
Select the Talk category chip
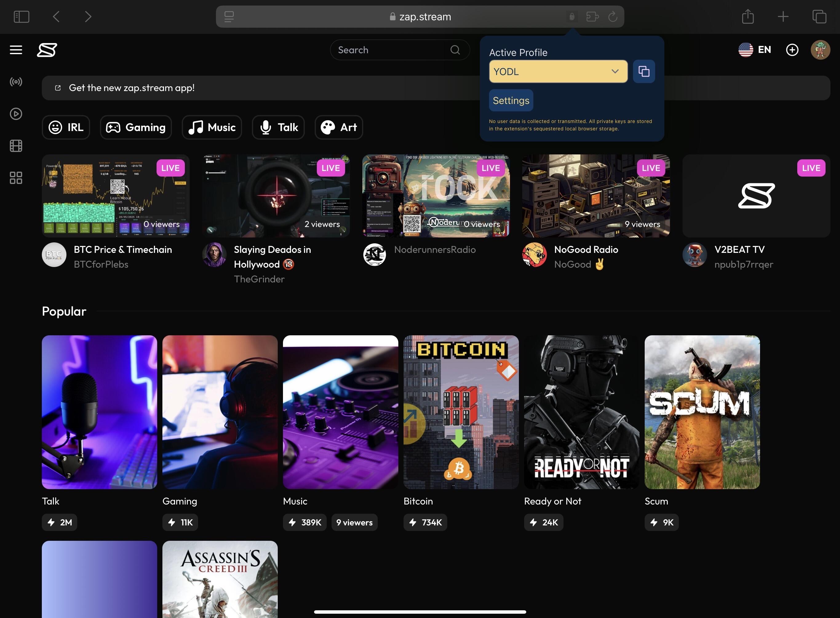tap(278, 127)
